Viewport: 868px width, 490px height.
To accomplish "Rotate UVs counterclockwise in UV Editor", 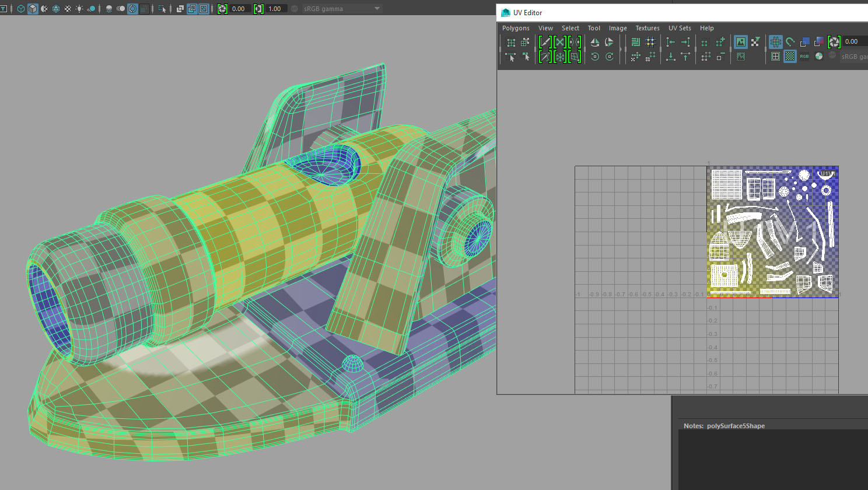I will point(594,57).
